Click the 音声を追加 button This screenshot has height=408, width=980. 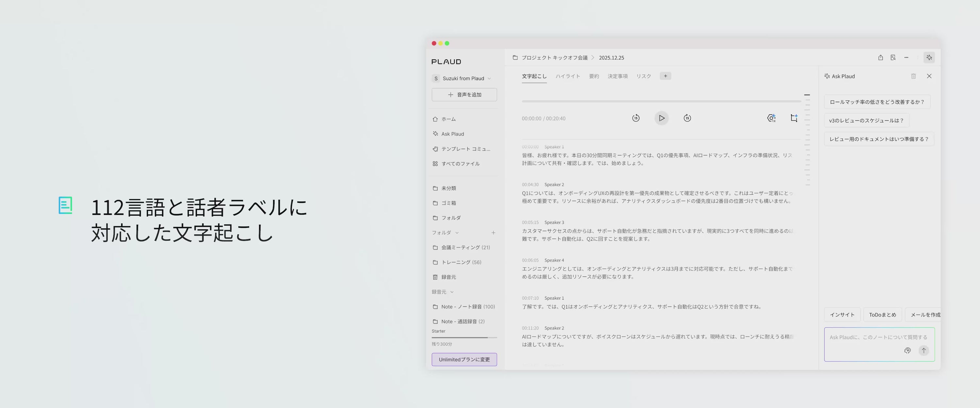tap(464, 95)
